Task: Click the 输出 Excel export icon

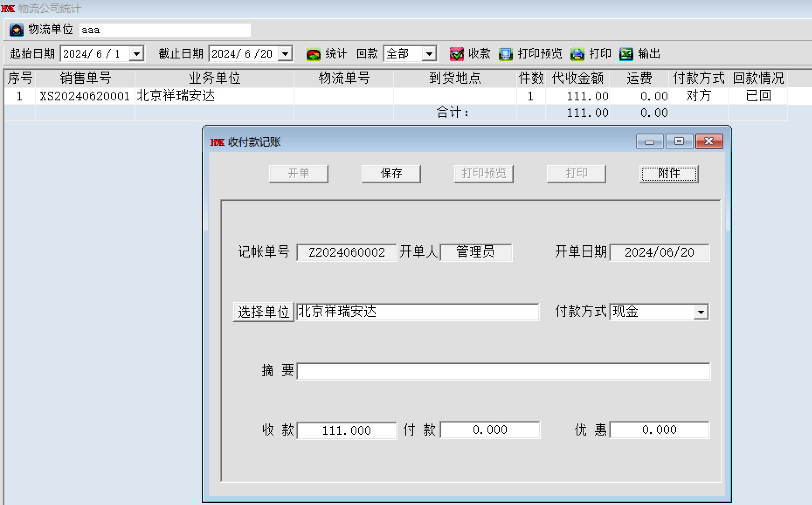Action: click(x=626, y=54)
